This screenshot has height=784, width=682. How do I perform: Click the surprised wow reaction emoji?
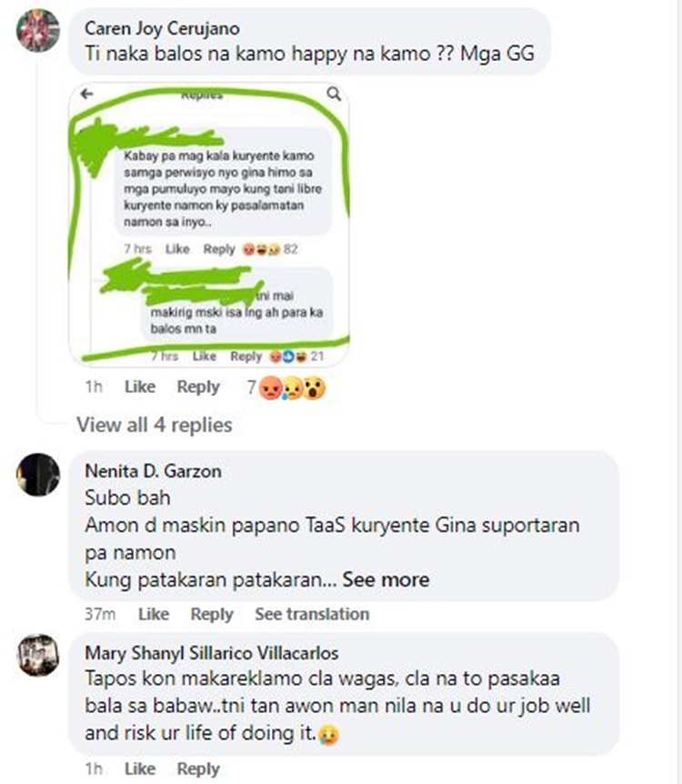click(314, 387)
